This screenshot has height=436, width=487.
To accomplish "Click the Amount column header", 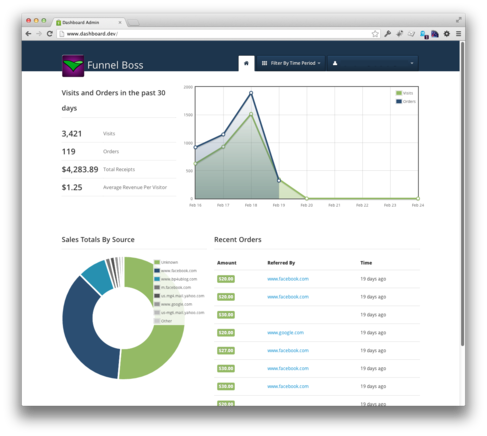I will click(x=227, y=263).
